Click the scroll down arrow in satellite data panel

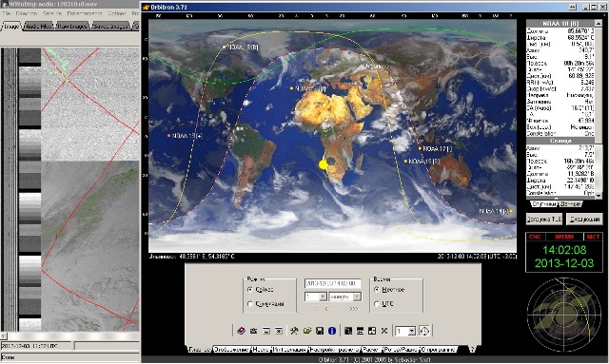coord(599,196)
